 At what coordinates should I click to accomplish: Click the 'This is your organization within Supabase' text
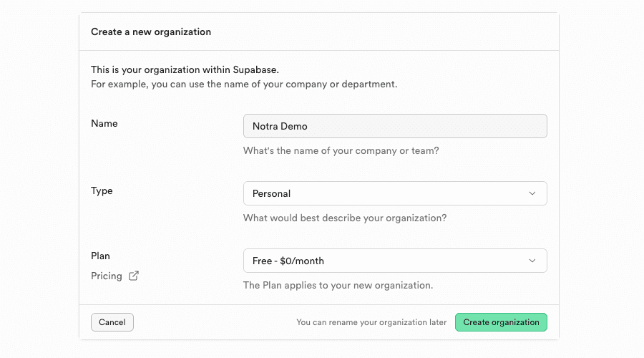[x=185, y=69]
